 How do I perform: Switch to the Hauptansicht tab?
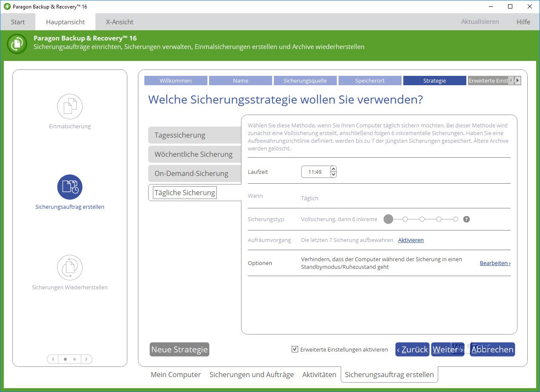[65, 22]
